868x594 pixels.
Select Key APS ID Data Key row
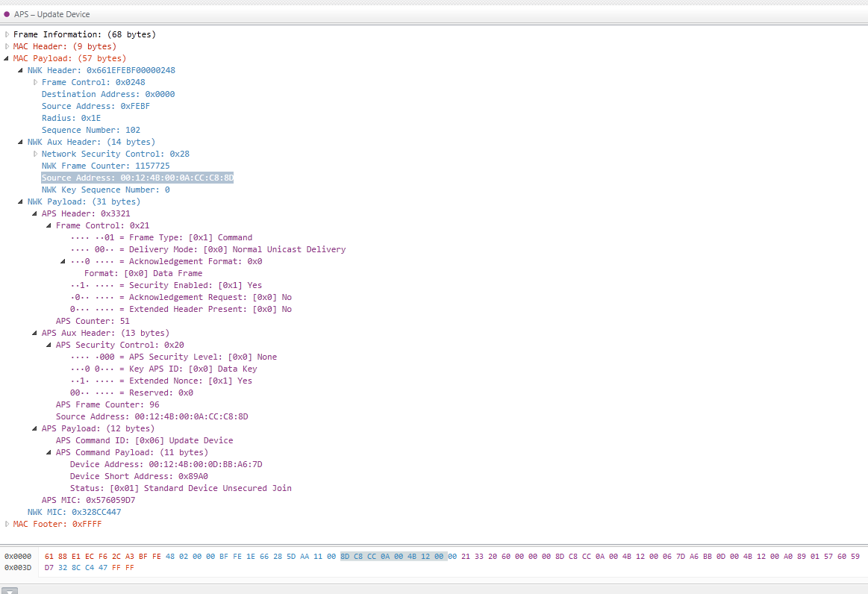coord(163,369)
